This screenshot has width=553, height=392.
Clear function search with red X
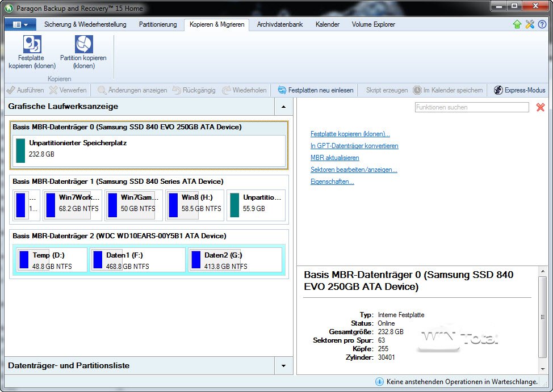coord(541,107)
